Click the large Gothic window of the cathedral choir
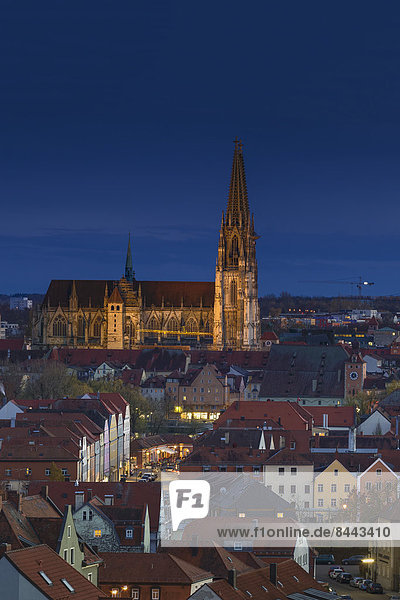This screenshot has width=400, height=600. [x=59, y=326]
